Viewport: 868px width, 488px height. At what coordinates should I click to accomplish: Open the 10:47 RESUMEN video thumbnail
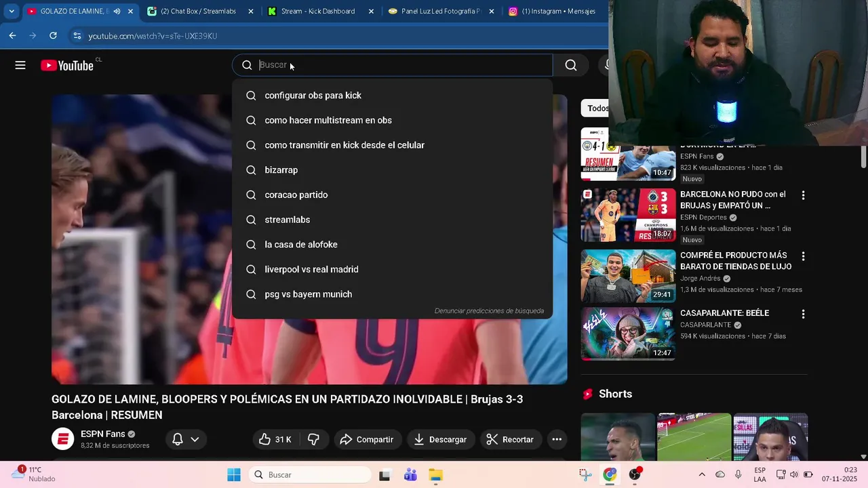coord(628,154)
